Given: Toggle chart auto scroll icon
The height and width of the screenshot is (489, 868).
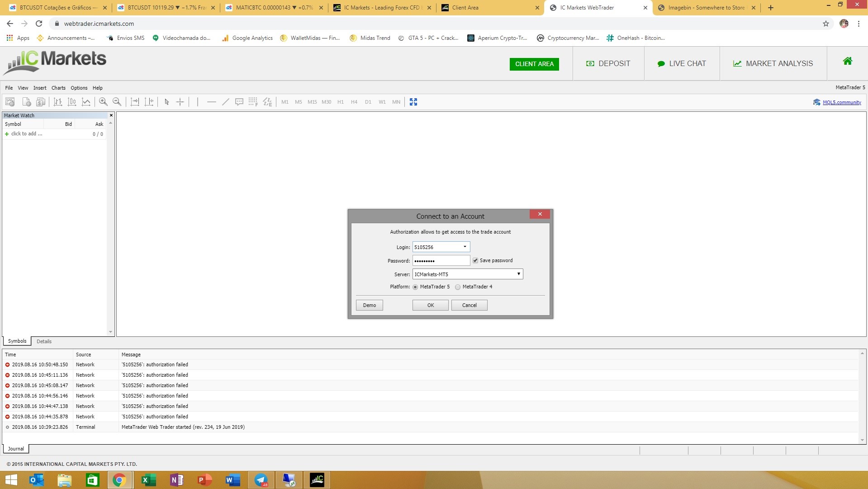Looking at the screenshot, I should [x=135, y=102].
